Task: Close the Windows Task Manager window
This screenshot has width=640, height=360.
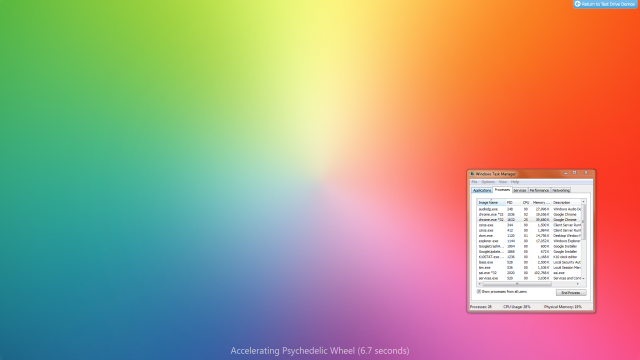Action: (586, 173)
